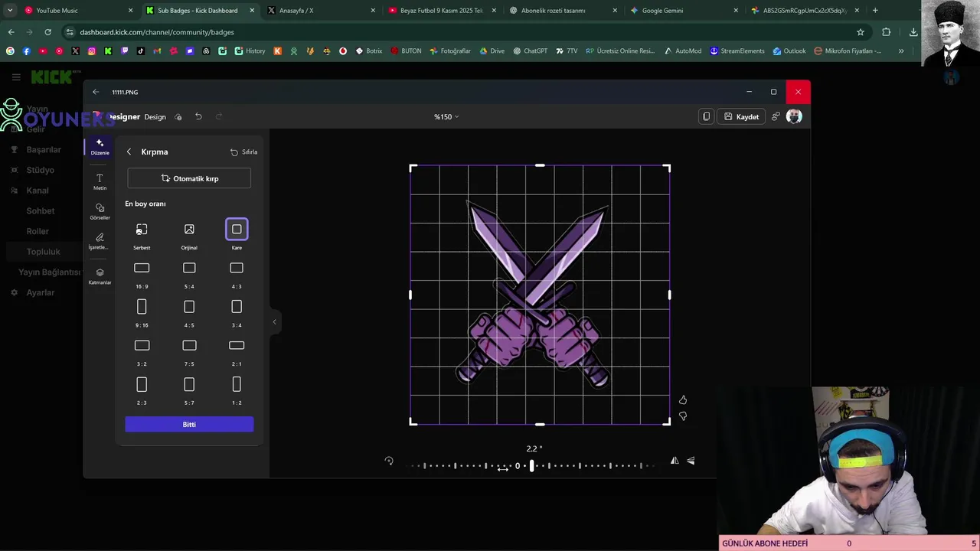Image resolution: width=980 pixels, height=551 pixels.
Task: Collapse the crop side panel arrow
Action: 274,321
